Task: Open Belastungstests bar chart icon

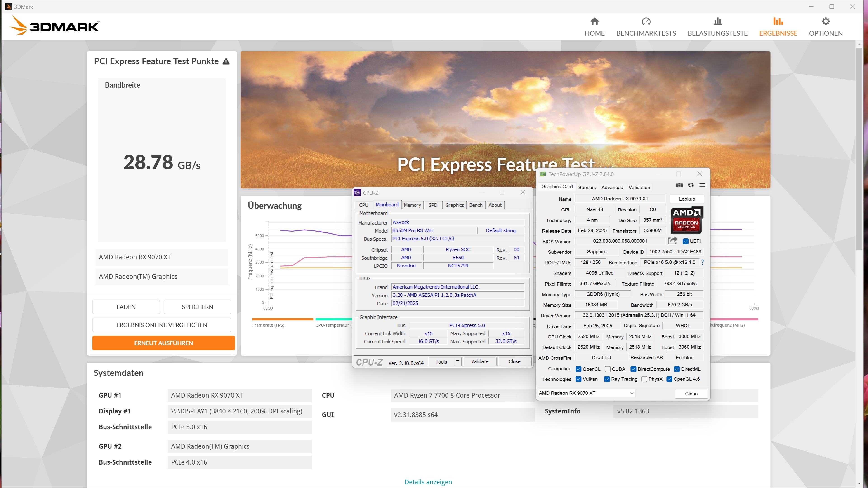Action: pos(717,21)
